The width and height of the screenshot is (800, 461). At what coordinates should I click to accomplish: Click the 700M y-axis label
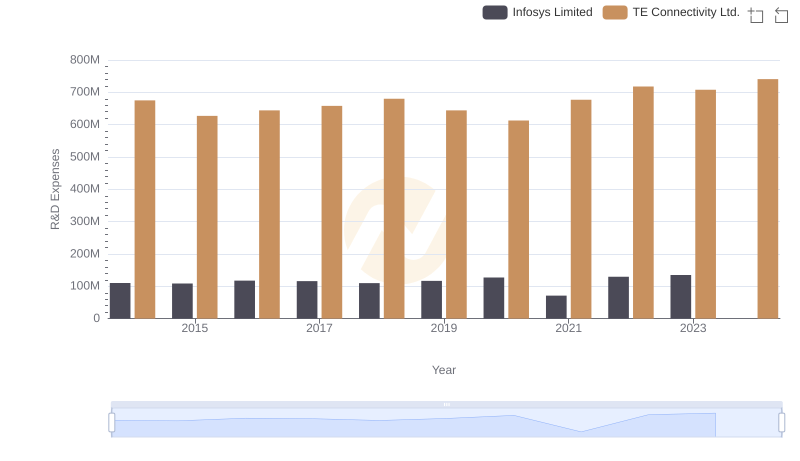click(85, 92)
